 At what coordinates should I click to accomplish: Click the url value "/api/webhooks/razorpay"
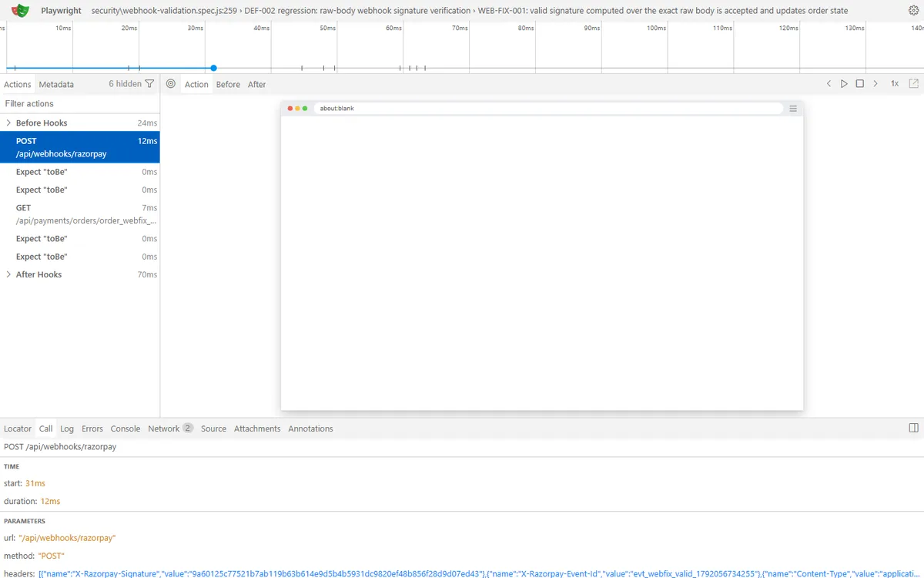[x=67, y=538]
